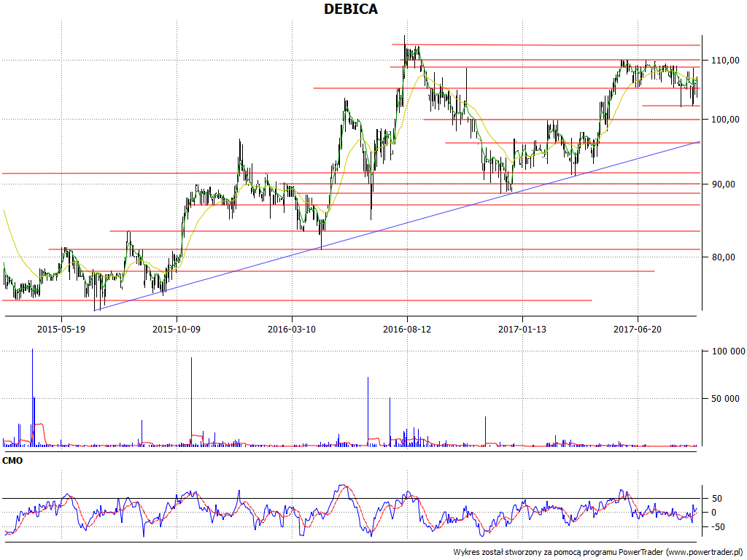Screen dimensions: 747x560
Task: Click the CMO axis value 0
Action: coord(713,513)
